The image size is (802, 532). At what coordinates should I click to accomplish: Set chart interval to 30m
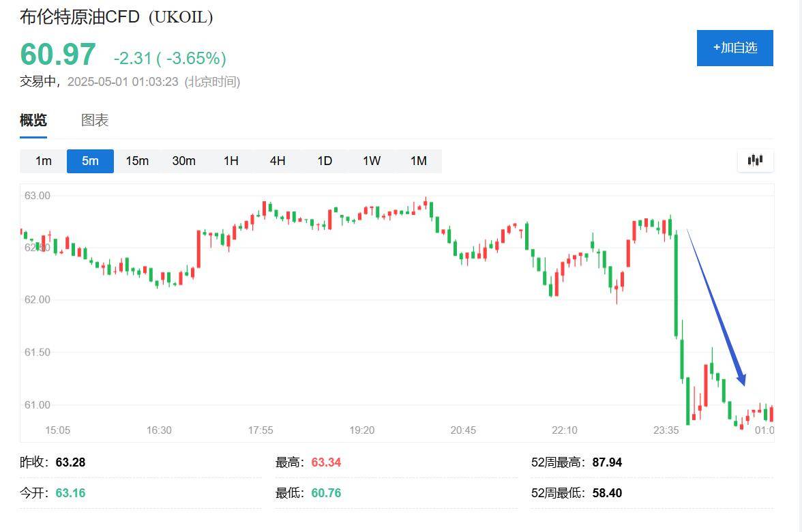click(183, 161)
